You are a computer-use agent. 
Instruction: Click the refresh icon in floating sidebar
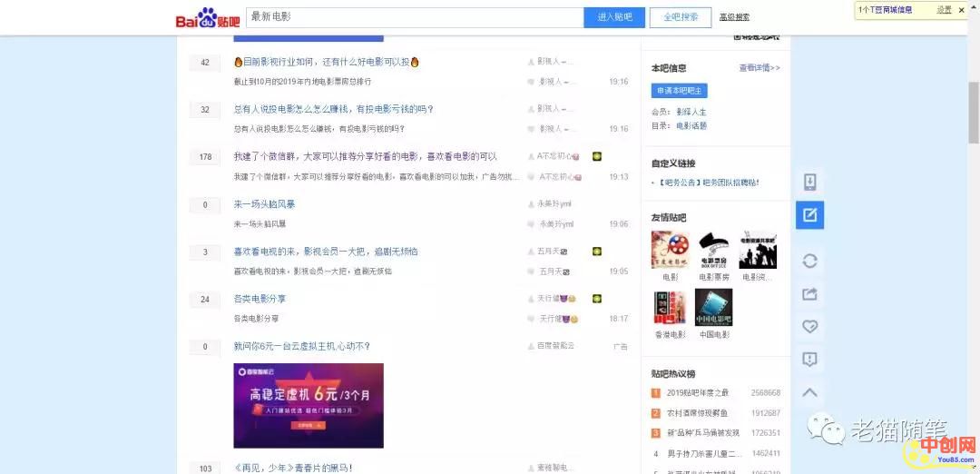(809, 261)
